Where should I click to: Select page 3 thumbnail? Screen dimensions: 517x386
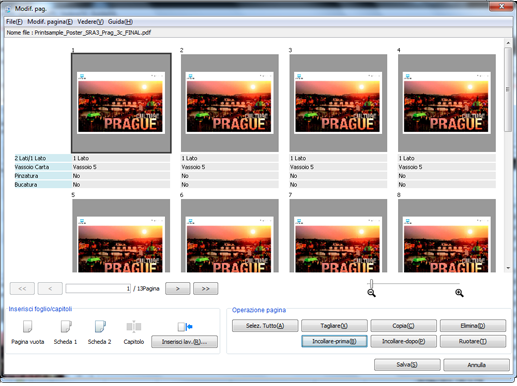pos(338,103)
